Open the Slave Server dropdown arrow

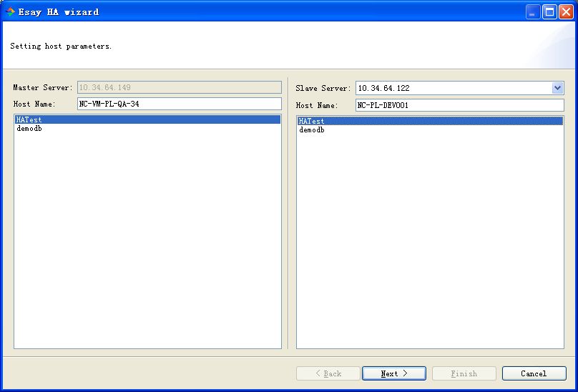pos(557,88)
